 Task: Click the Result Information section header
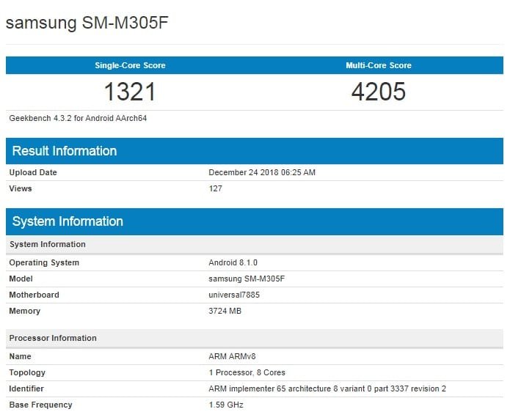[65, 151]
